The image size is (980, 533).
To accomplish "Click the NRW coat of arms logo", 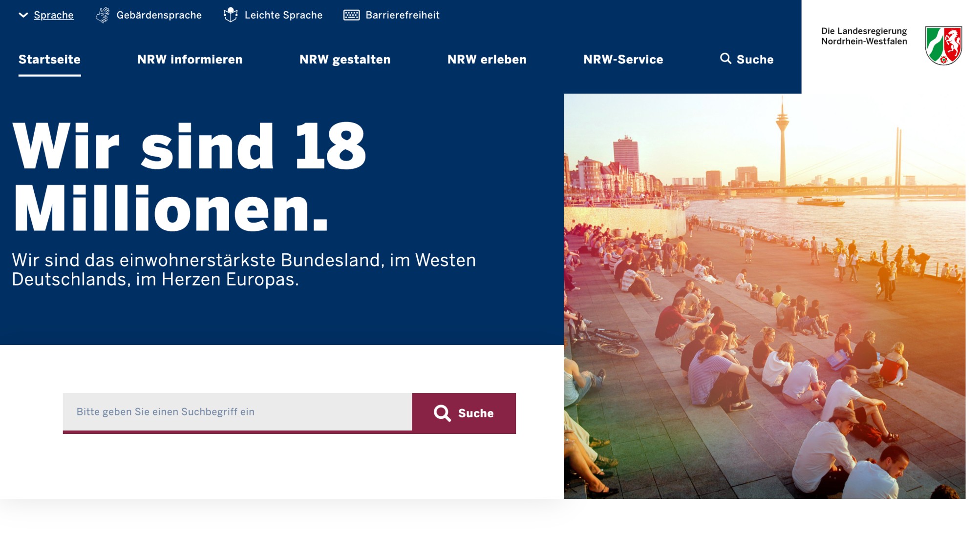I will point(943,45).
